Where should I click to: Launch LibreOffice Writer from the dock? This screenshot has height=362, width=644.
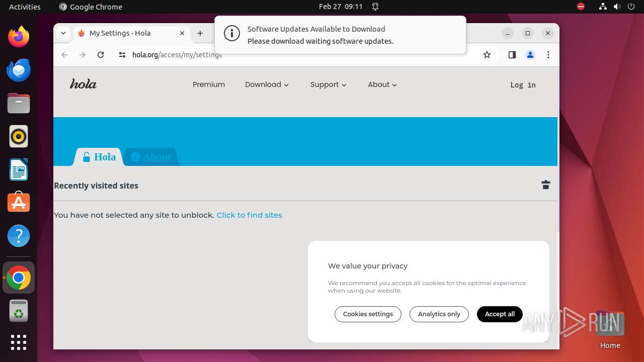[19, 169]
